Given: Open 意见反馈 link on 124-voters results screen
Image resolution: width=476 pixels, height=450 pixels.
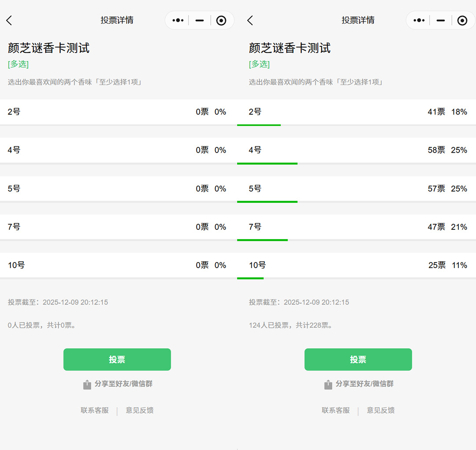Looking at the screenshot, I should 381,410.
